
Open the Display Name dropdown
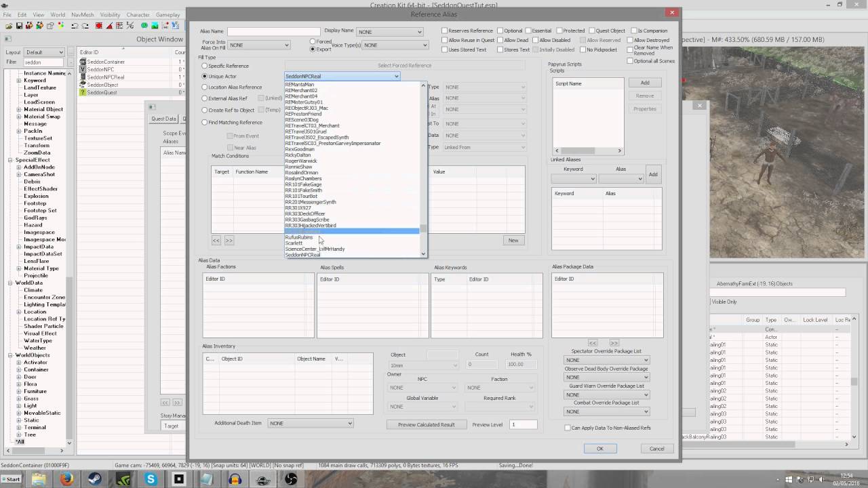pos(390,32)
